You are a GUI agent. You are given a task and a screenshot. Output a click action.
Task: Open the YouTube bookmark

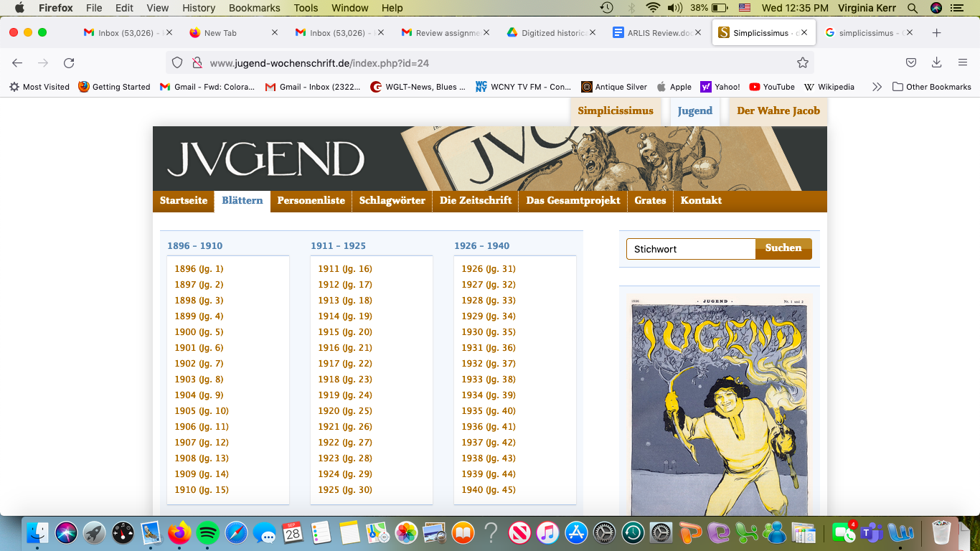(772, 87)
